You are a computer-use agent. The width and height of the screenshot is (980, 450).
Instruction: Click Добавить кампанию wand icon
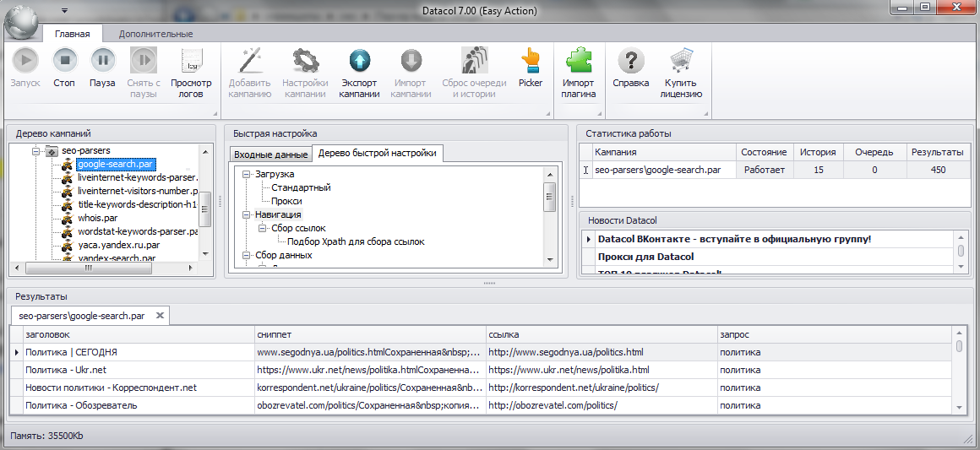pyautogui.click(x=249, y=61)
